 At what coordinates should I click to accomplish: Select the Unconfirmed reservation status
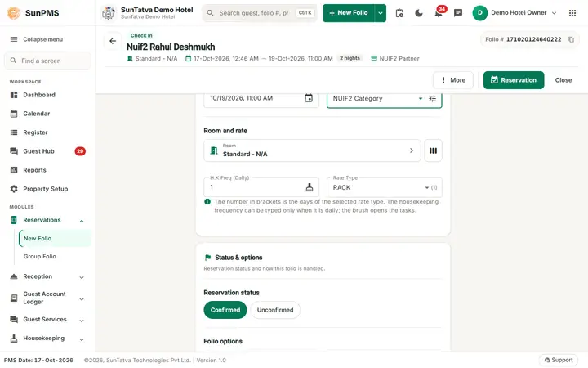click(x=275, y=310)
